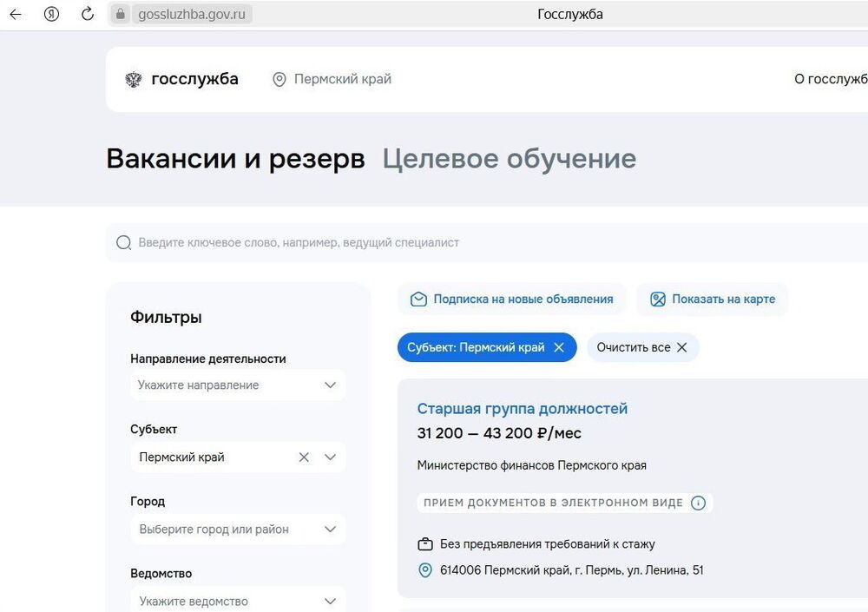
Task: Switch to Вакансии и резерв tab
Action: pyautogui.click(x=235, y=159)
